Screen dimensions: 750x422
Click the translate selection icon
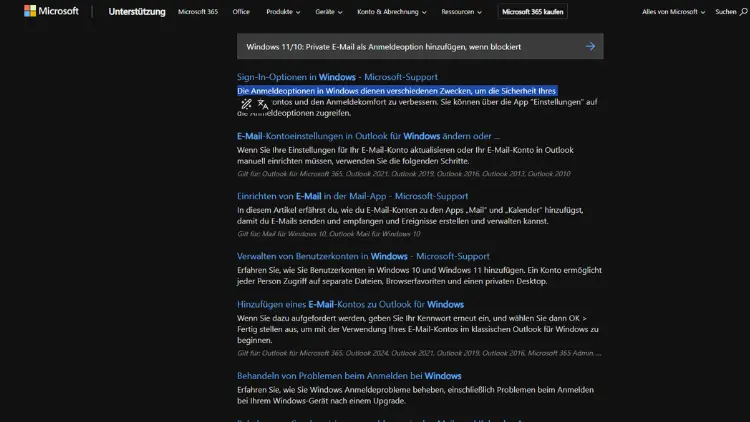coord(263,104)
